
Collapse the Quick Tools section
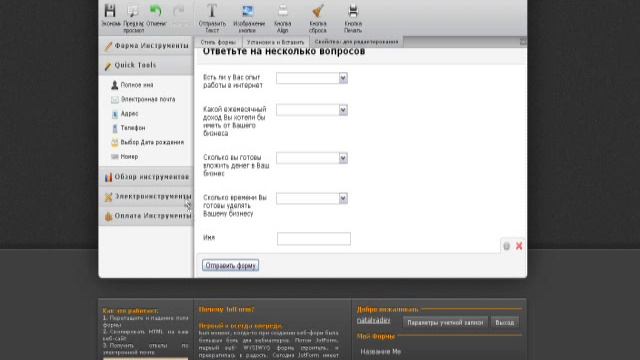[146, 65]
